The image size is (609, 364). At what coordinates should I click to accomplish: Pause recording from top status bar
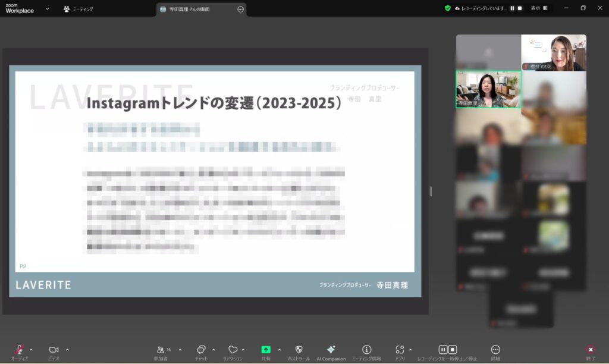pyautogui.click(x=512, y=8)
